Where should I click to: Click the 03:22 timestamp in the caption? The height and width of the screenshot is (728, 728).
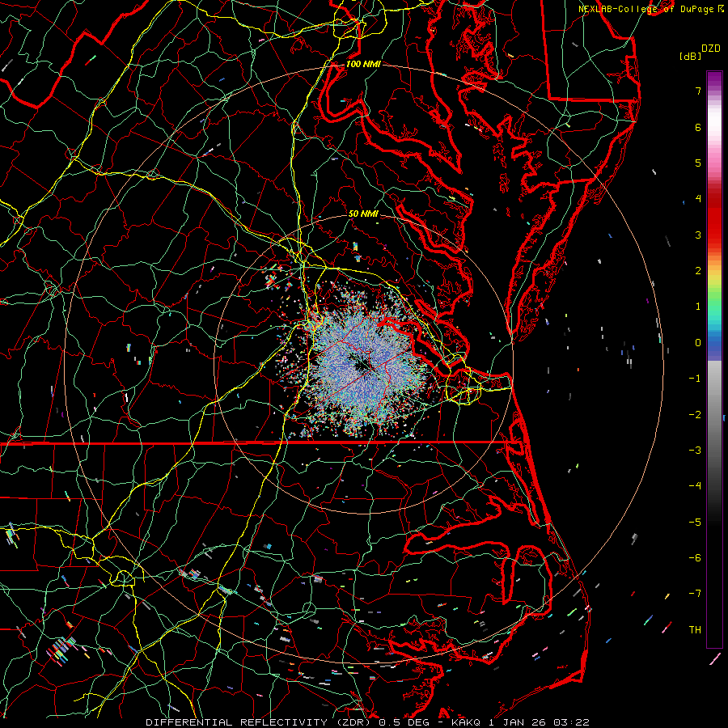pos(574,722)
